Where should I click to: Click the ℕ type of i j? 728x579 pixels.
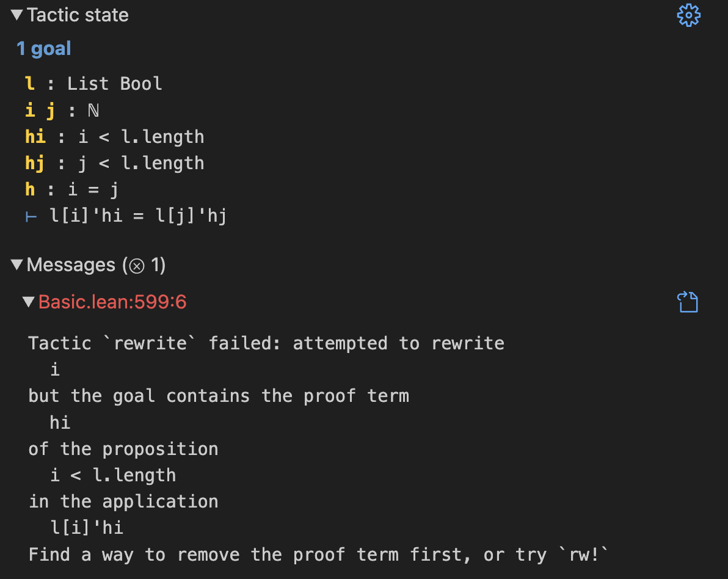pos(93,111)
